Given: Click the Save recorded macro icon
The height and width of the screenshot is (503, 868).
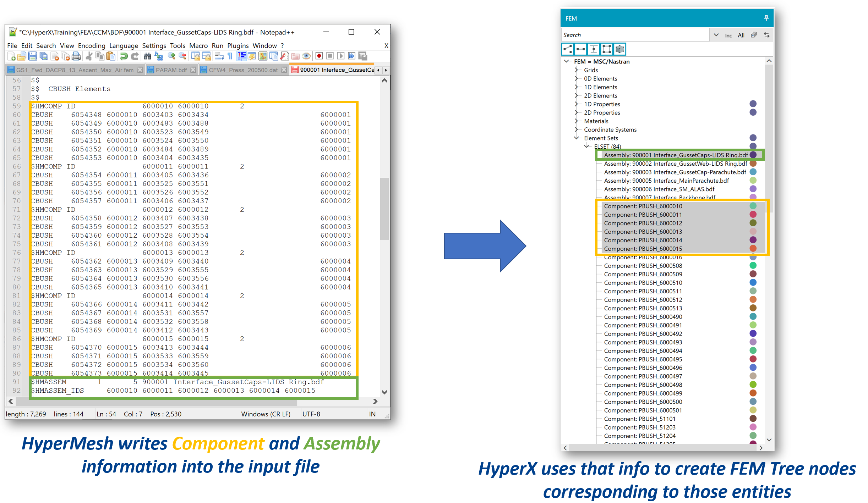Looking at the screenshot, I should [362, 56].
